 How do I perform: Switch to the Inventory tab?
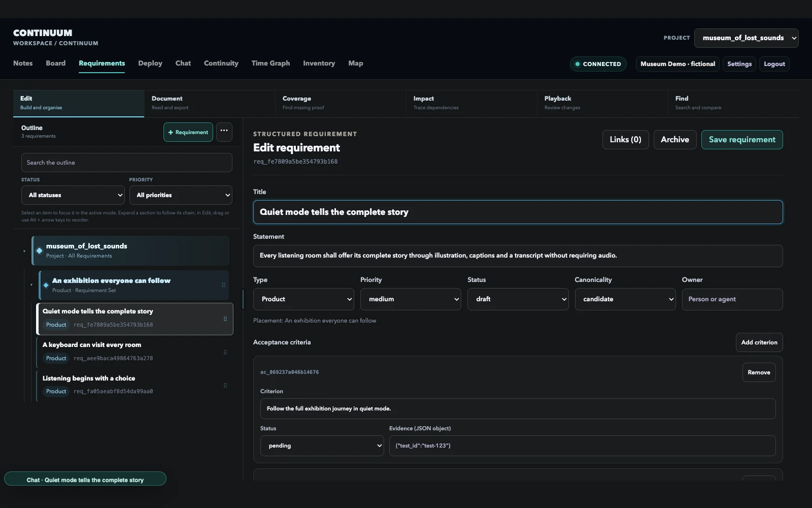(319, 63)
